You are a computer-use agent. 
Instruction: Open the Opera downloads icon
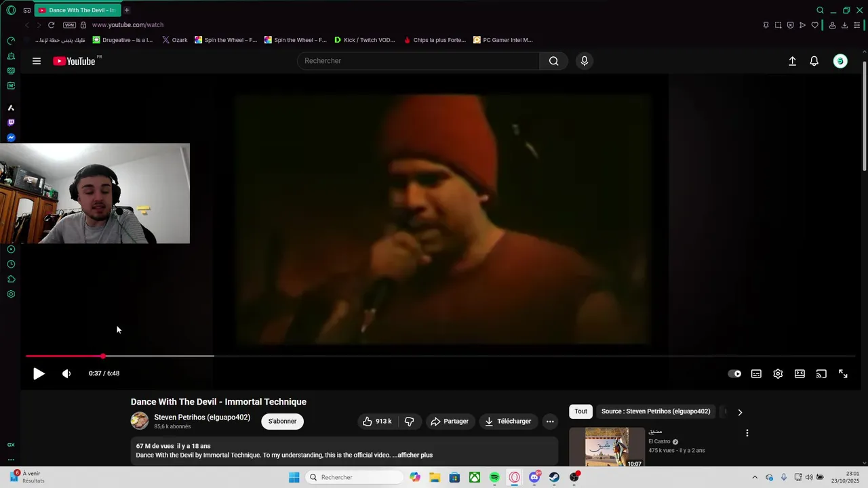pos(844,25)
